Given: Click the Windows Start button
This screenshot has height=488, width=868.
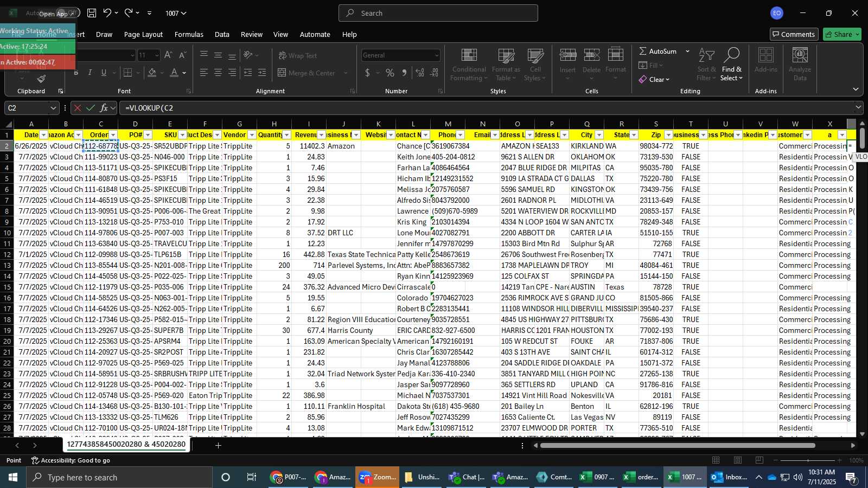Looking at the screenshot, I should pos(13,477).
